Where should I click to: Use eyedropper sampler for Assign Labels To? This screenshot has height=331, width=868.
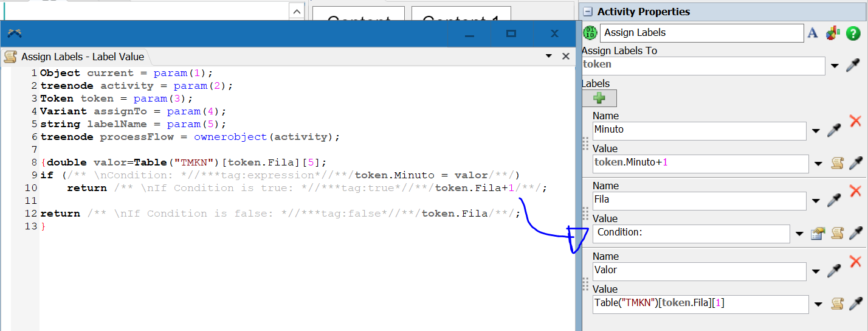pyautogui.click(x=853, y=66)
